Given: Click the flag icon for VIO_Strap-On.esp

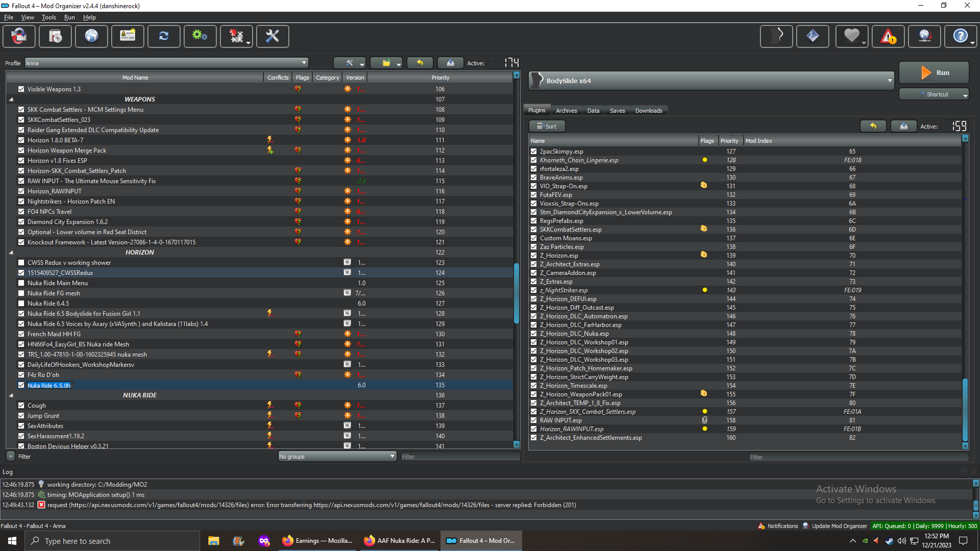Looking at the screenshot, I should [x=704, y=186].
